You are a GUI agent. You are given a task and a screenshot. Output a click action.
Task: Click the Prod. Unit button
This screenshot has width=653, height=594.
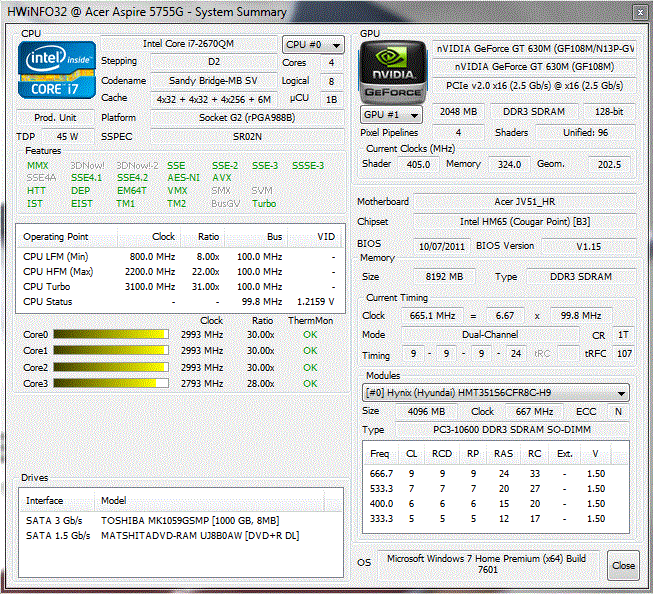[55, 117]
